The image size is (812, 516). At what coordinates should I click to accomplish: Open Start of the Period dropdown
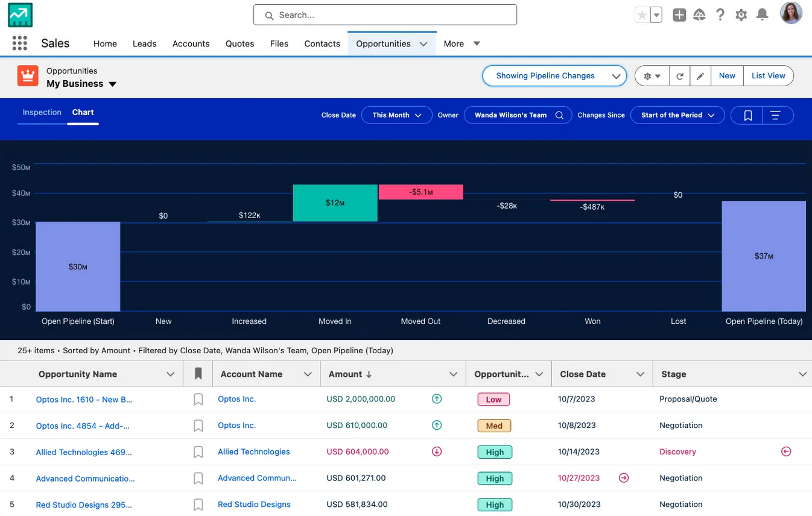[677, 115]
